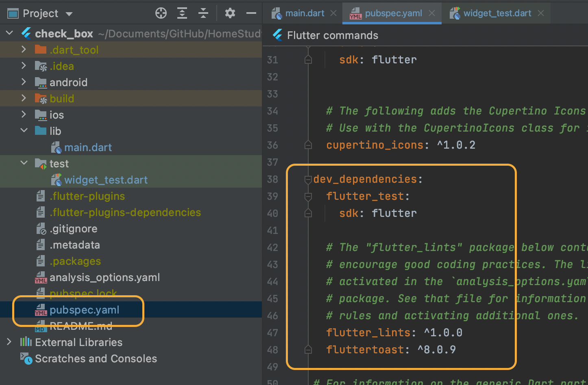Select the build folder icon
Image resolution: width=588 pixels, height=385 pixels.
(41, 99)
